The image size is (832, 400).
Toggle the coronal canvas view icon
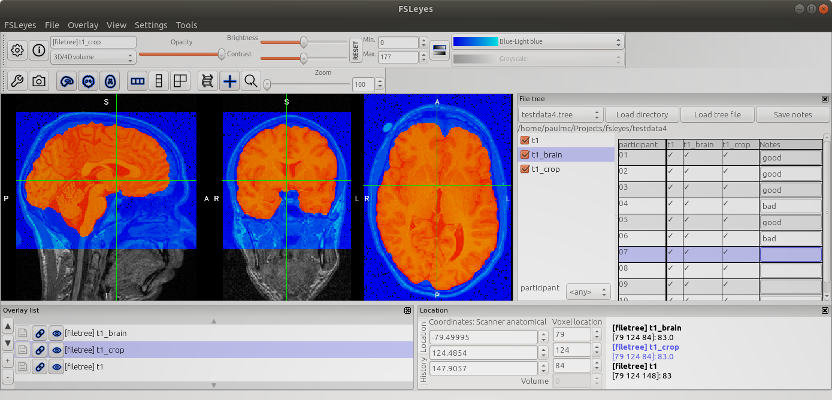(x=88, y=81)
